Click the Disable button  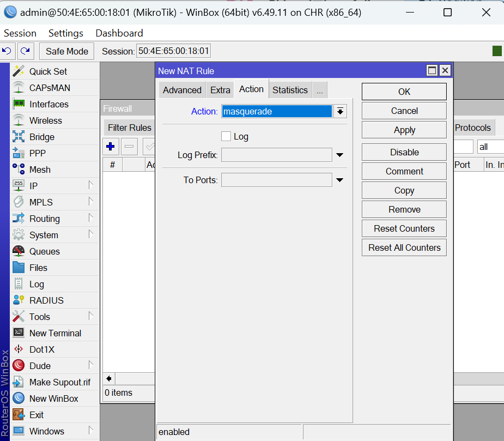coord(404,152)
